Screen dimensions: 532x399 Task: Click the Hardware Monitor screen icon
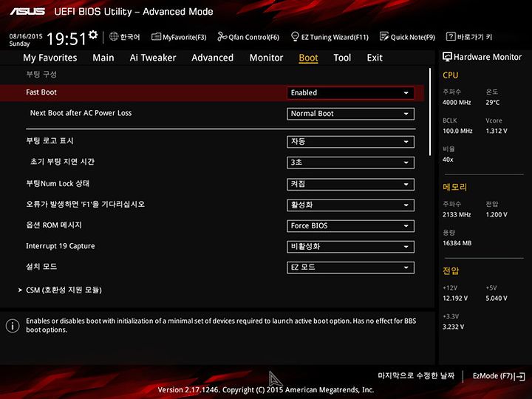point(447,57)
